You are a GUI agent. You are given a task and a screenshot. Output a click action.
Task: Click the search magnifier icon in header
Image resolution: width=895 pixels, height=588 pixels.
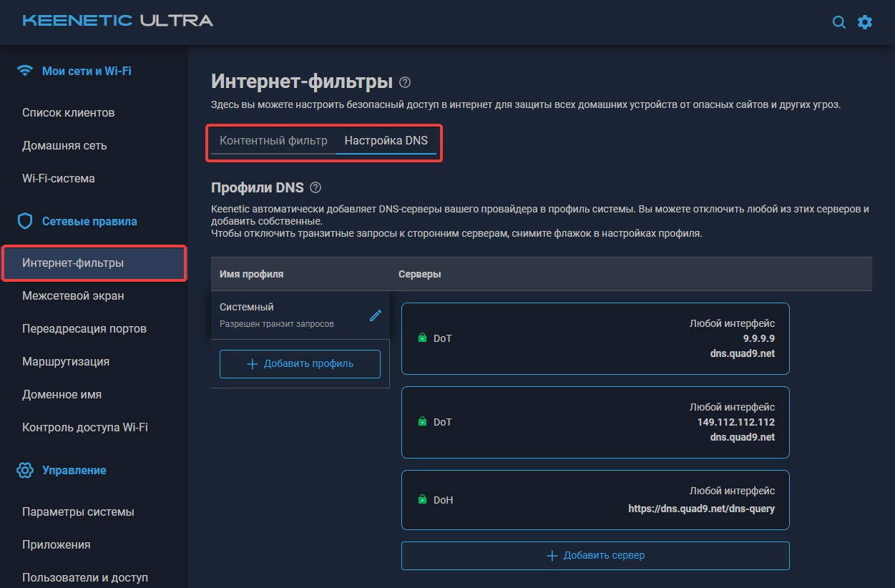(x=838, y=22)
